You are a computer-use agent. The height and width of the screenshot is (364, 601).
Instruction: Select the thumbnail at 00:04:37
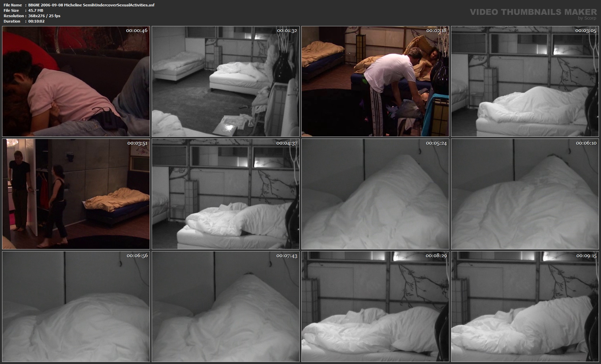click(226, 194)
